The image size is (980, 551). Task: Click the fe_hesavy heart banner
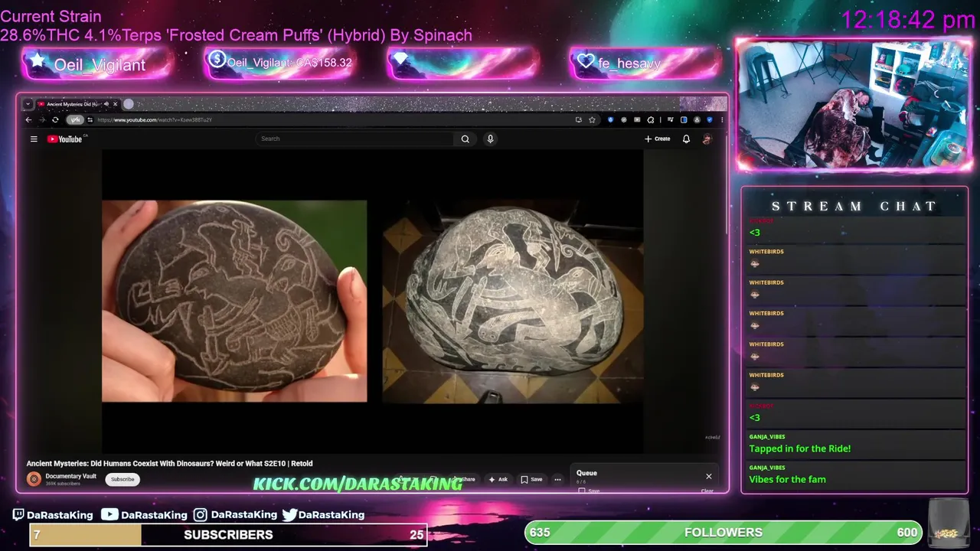(x=645, y=63)
